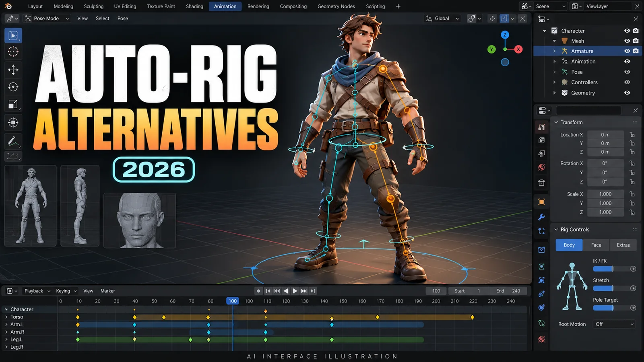644x362 pixels.
Task: Switch to the Sculpting workspace tab
Action: click(x=94, y=6)
